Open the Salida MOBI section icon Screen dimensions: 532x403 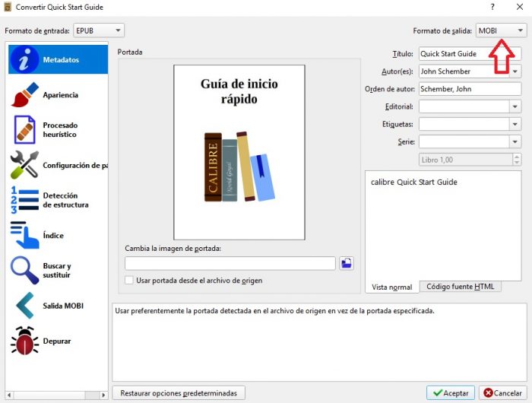coord(24,306)
